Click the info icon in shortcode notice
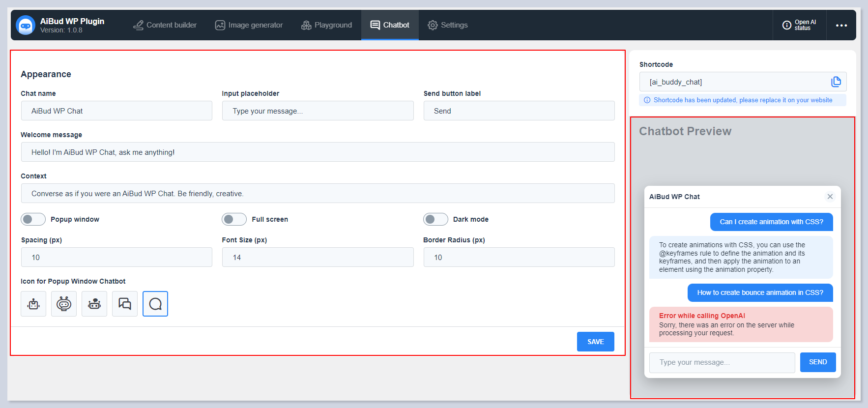 coord(647,100)
